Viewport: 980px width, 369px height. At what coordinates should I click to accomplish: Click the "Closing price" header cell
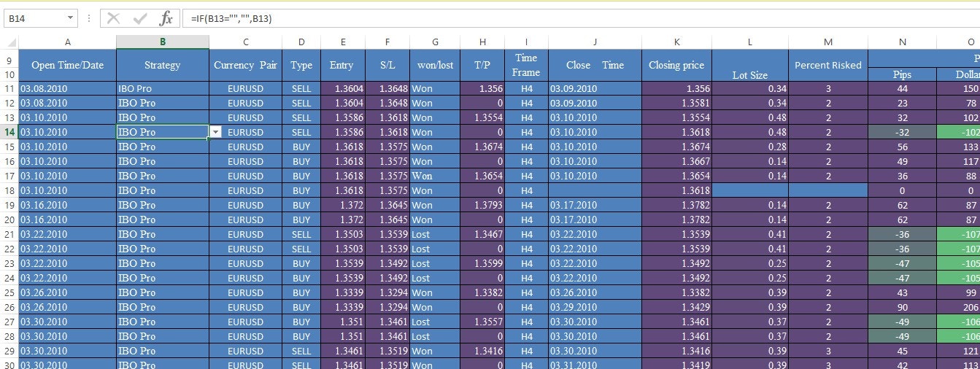(x=676, y=65)
